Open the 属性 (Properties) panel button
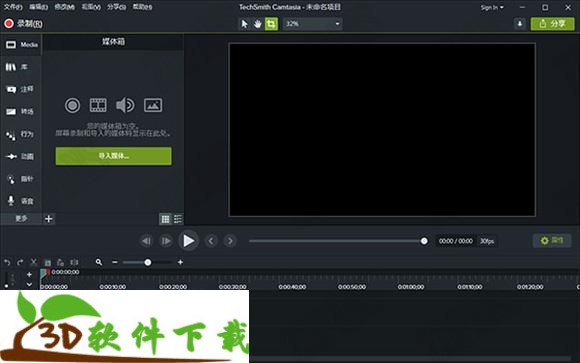Screen dimensions: 580x363 click(552, 241)
